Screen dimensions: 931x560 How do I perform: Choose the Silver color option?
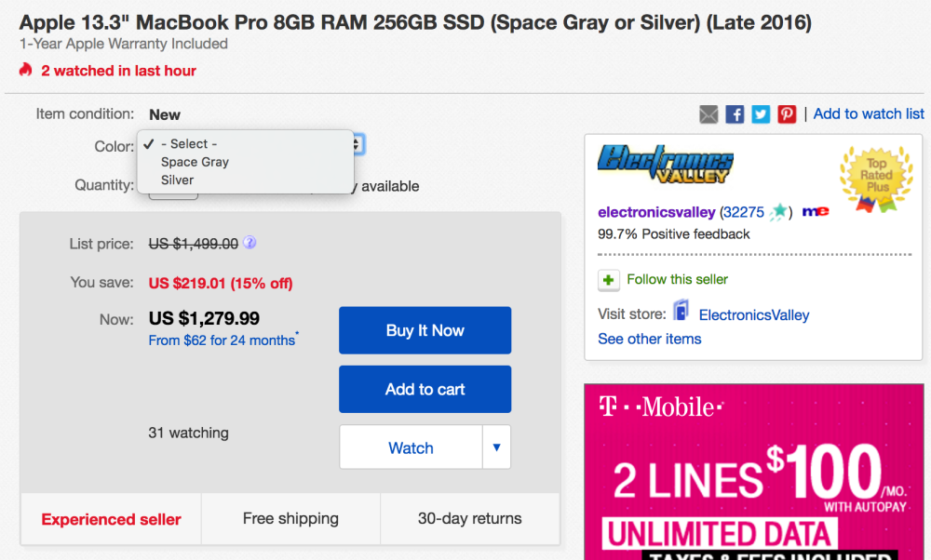[x=178, y=180]
